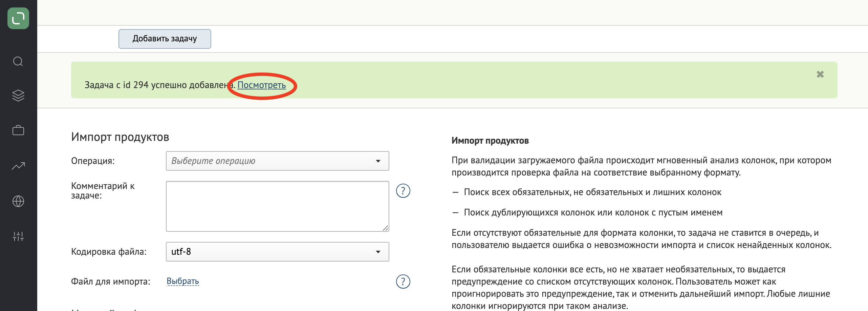This screenshot has height=311, width=868.
Task: Open the Выберите операцию dropdown
Action: click(x=277, y=161)
